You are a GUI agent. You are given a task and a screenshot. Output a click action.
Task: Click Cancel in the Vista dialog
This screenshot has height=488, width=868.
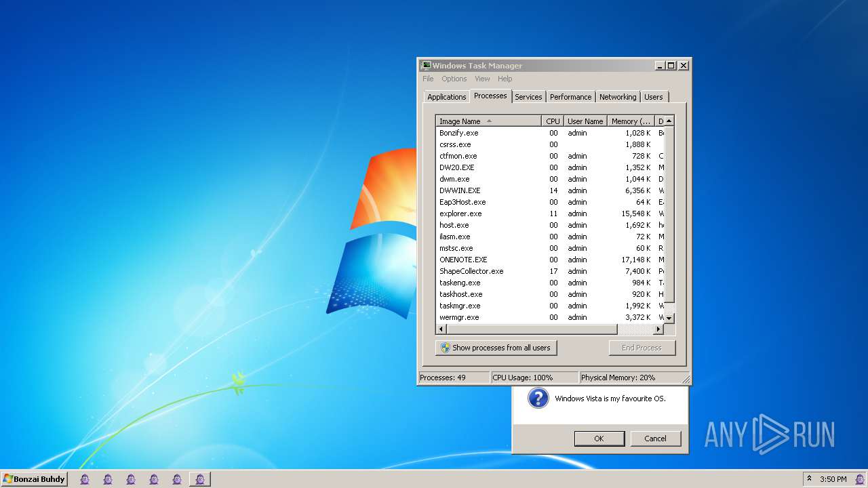click(655, 439)
